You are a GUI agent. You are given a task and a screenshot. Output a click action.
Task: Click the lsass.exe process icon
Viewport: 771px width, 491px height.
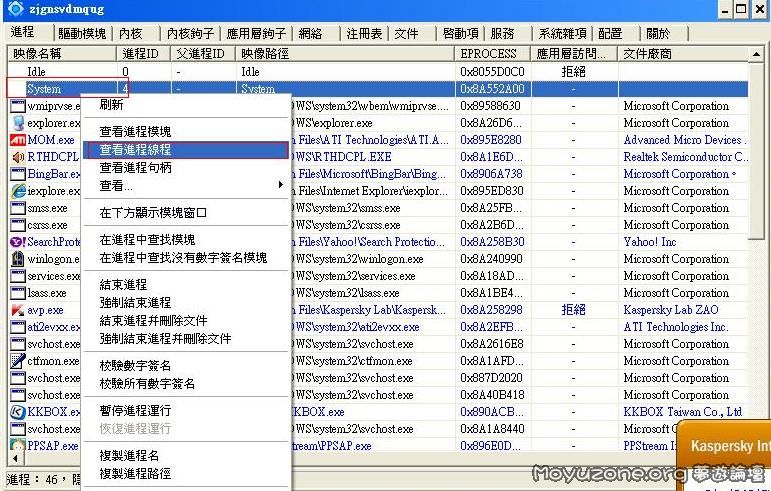click(x=18, y=293)
